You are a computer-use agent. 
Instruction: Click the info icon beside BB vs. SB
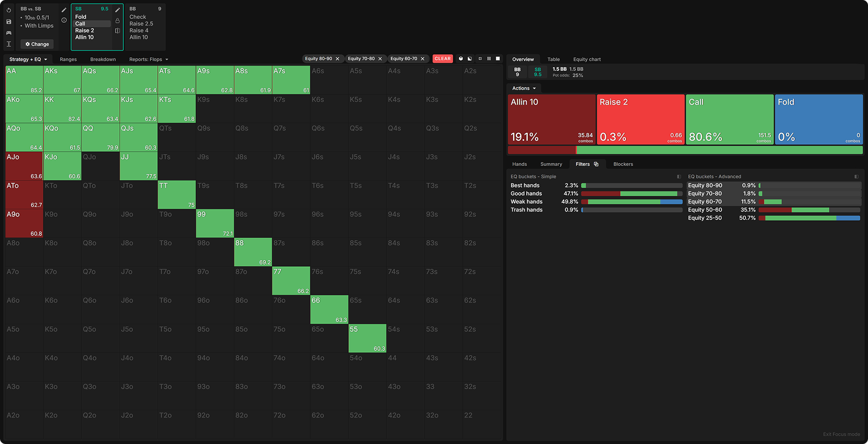click(64, 20)
